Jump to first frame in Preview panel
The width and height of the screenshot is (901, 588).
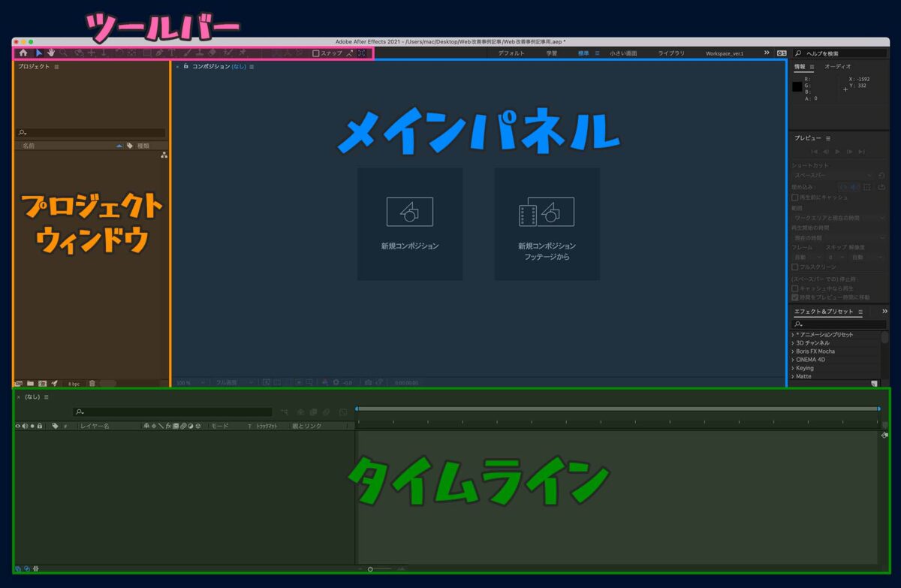coord(814,152)
